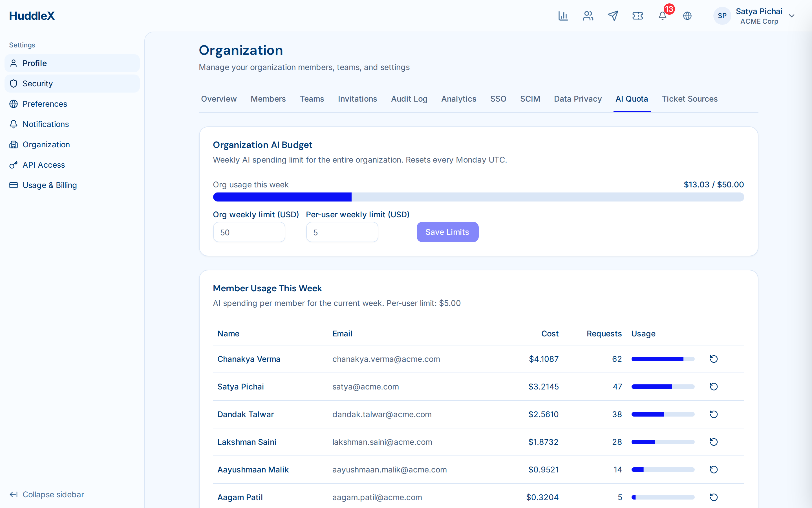This screenshot has width=812, height=508.
Task: Open the analytics bar chart icon
Action: coord(563,16)
